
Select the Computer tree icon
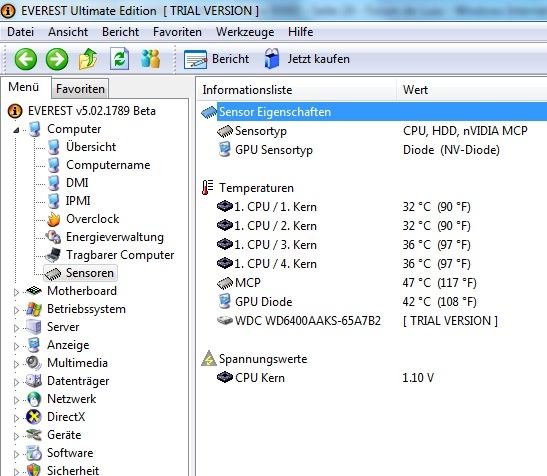pos(35,129)
